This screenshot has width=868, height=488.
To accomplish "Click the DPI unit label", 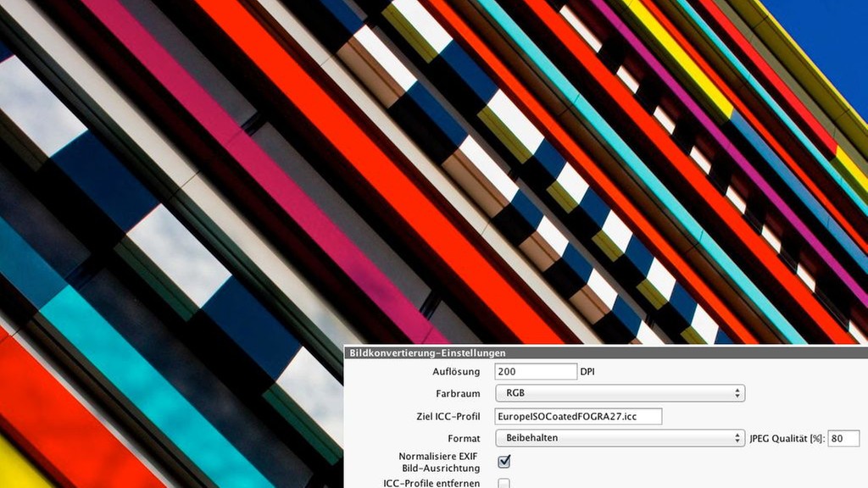I will tap(587, 371).
